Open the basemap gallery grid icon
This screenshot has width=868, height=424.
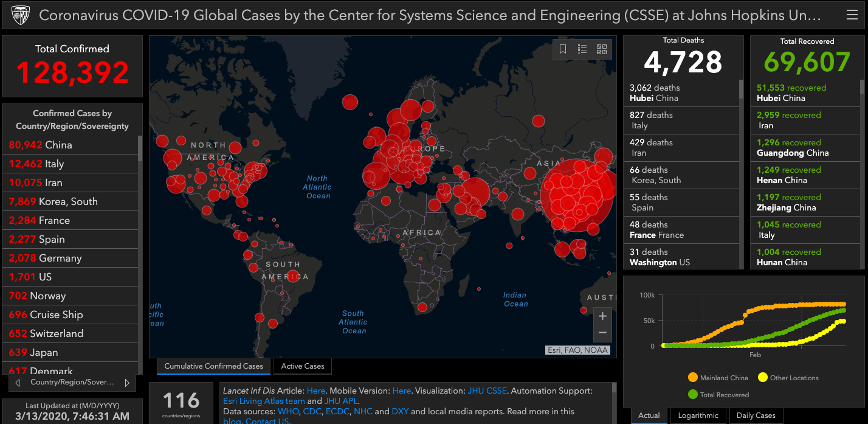[x=602, y=49]
